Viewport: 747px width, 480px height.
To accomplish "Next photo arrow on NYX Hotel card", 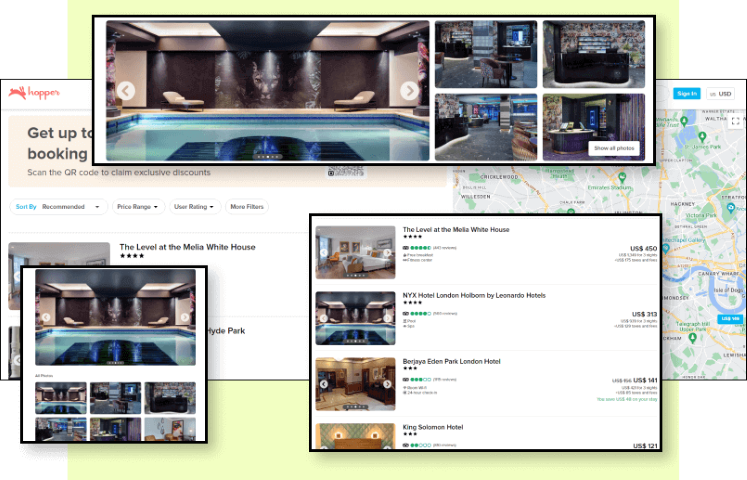I will (387, 318).
